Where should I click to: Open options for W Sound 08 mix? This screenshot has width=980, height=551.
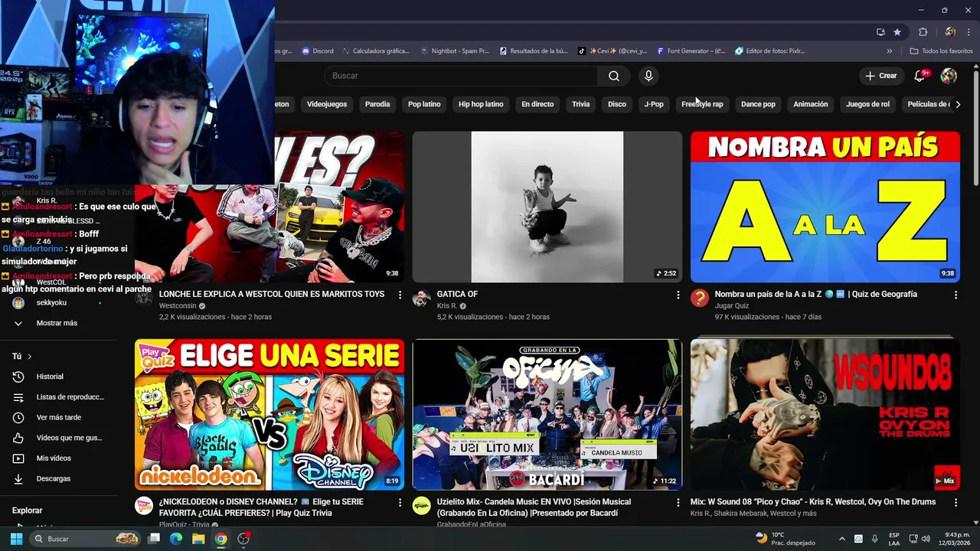pyautogui.click(x=955, y=502)
